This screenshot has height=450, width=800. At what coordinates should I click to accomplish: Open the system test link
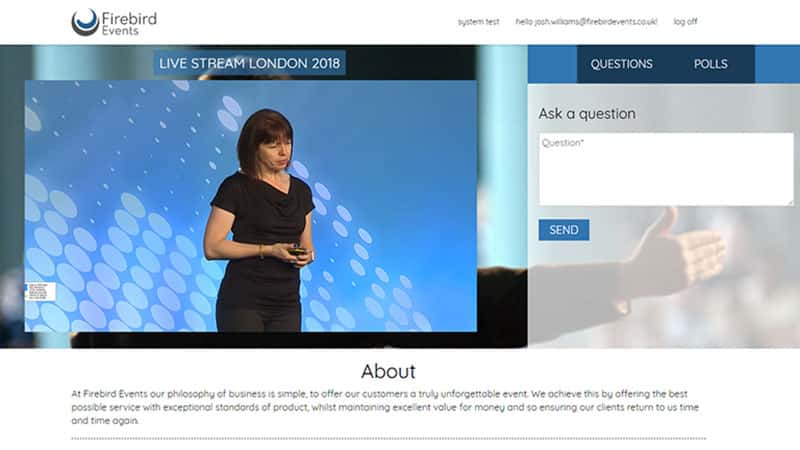478,22
